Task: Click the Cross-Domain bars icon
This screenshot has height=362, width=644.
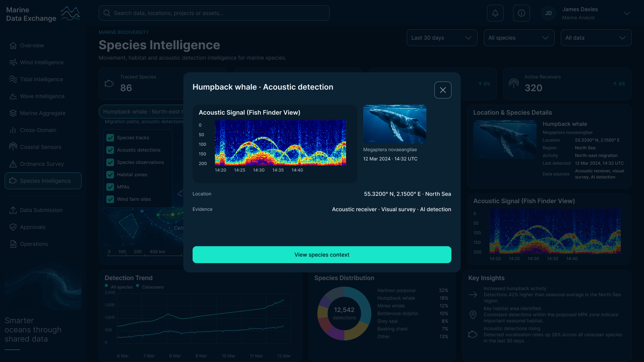Action: click(13, 130)
